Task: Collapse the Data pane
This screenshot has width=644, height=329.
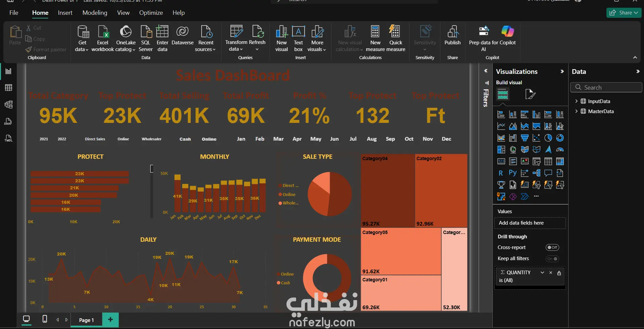Action: (638, 72)
